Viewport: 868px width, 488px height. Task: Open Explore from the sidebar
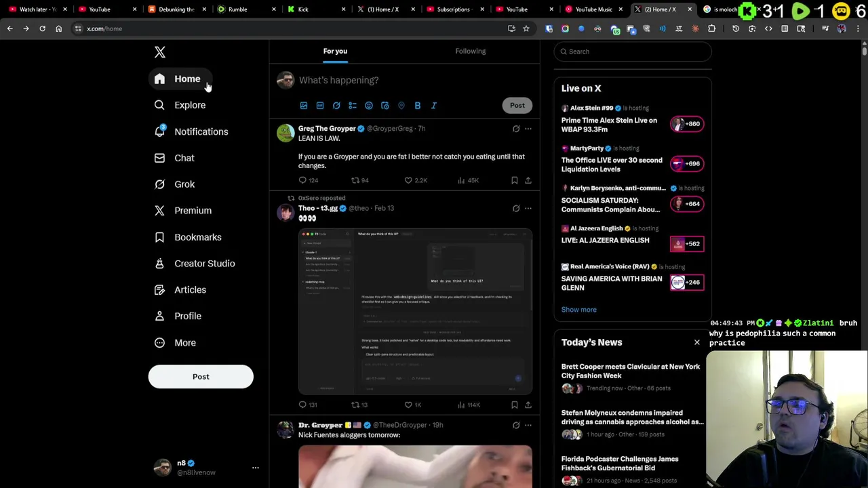(180, 105)
